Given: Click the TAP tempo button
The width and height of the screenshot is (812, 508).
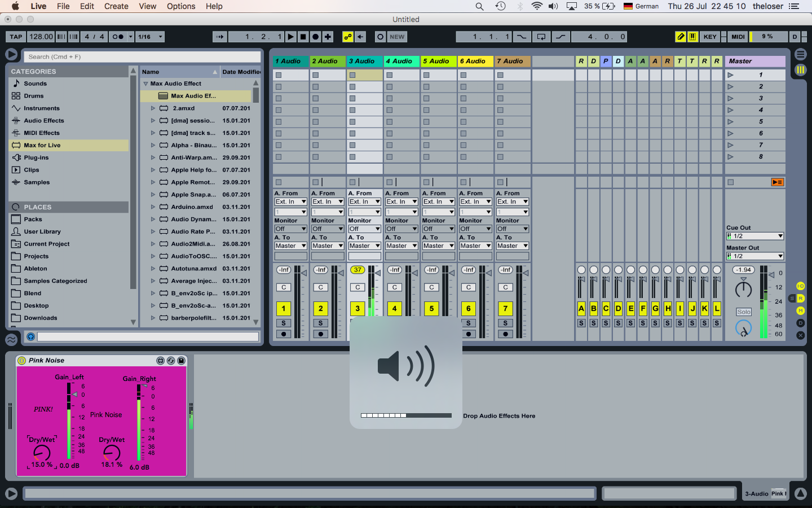Looking at the screenshot, I should click(x=16, y=37).
